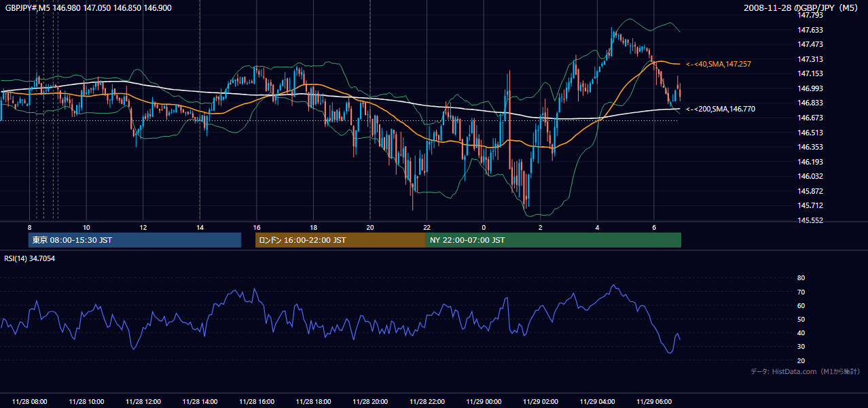Click RSI level 70 on the scale
This screenshot has height=408, width=868.
[801, 292]
